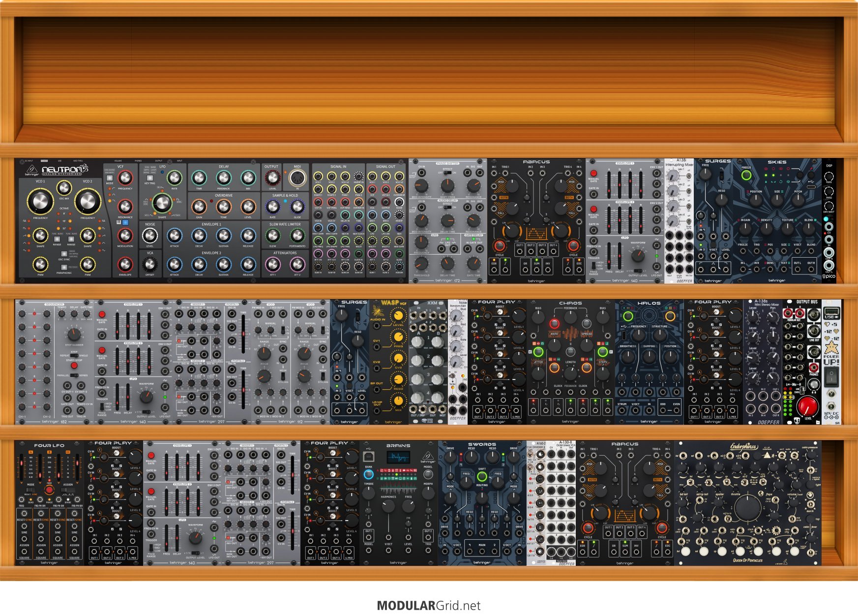Select the Behringer 172 Phase Shifter module
Screen dimensions: 858x616
pos(447,221)
